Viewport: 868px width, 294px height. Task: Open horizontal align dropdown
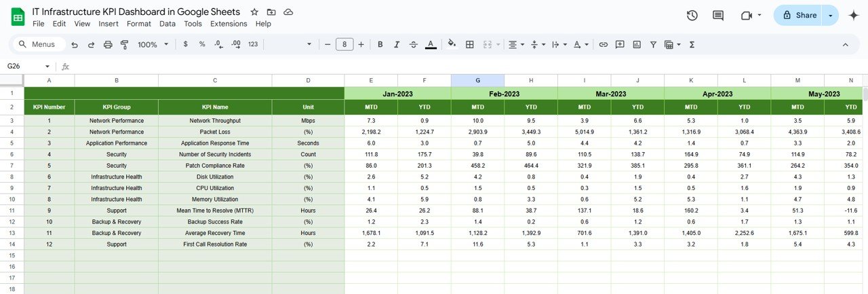(516, 44)
